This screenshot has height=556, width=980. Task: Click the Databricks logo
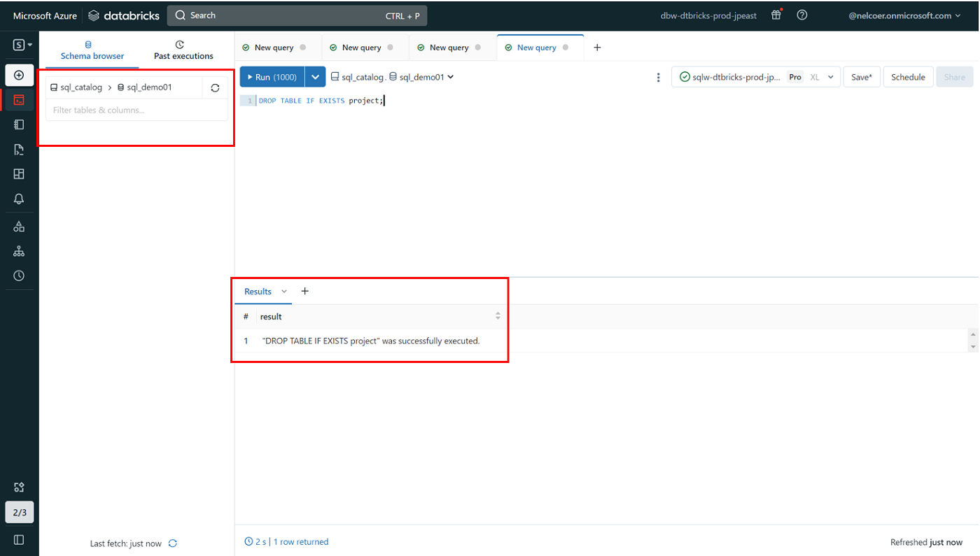124,15
